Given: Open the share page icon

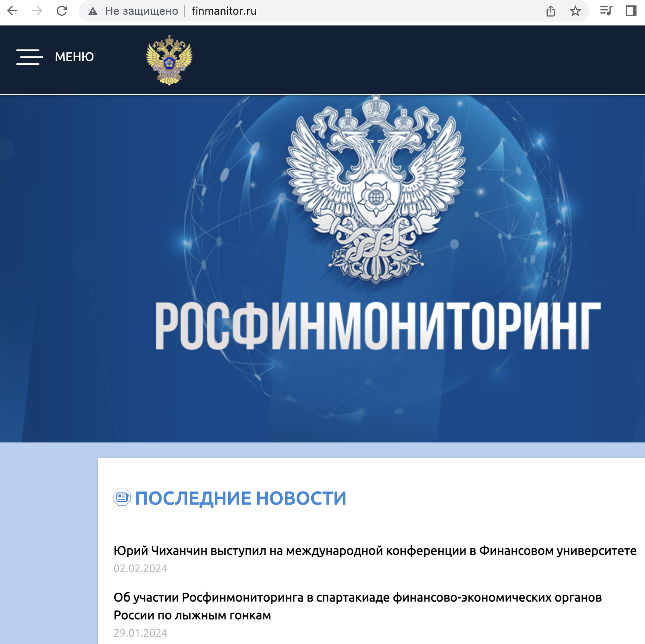Looking at the screenshot, I should pyautogui.click(x=551, y=11).
